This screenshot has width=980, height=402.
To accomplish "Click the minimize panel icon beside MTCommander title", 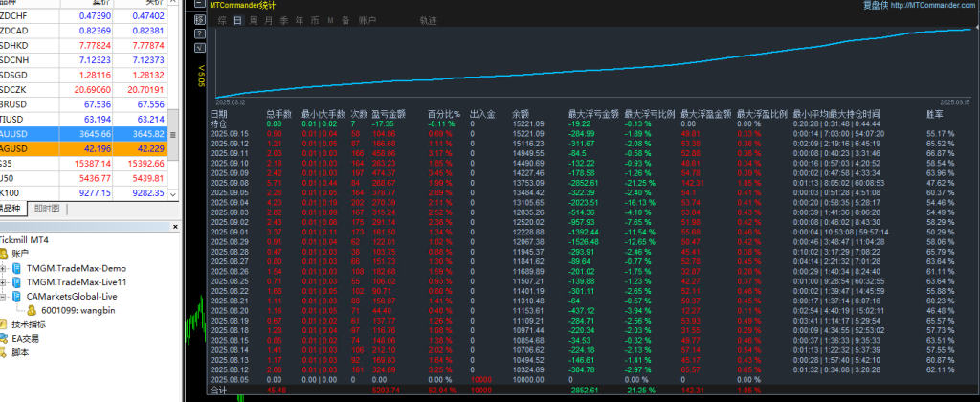I will coord(200,5).
